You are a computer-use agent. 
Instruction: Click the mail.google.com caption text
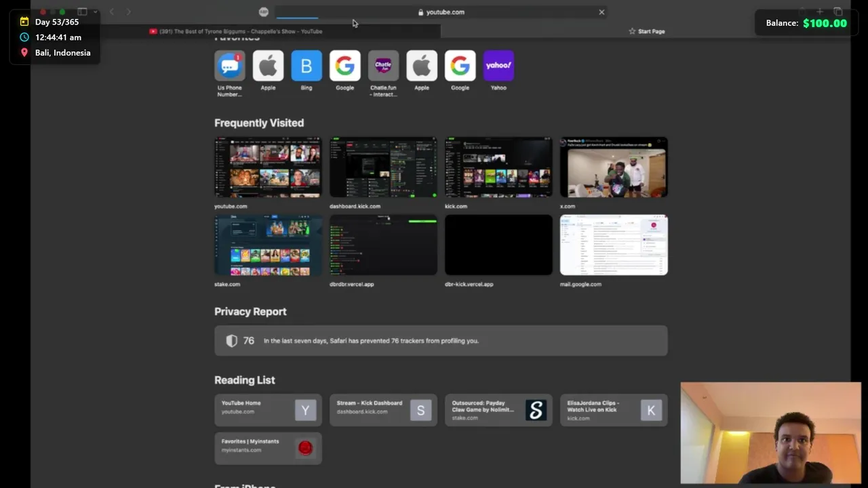click(x=580, y=284)
